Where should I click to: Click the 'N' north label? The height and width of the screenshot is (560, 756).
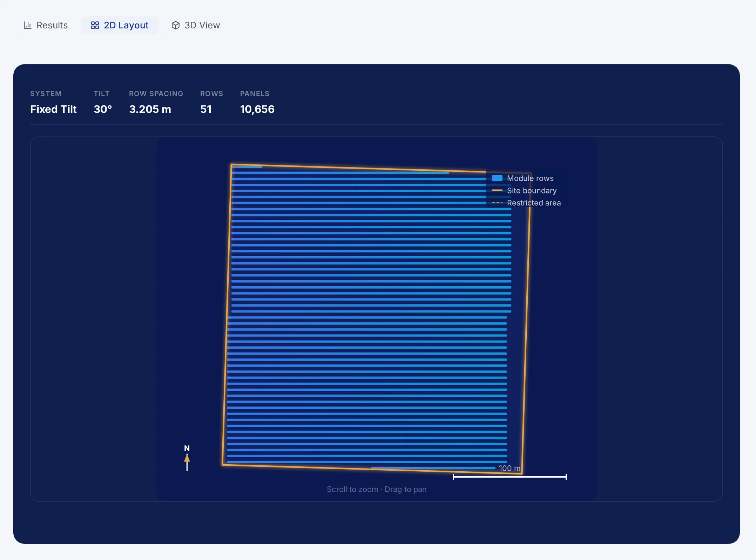(x=187, y=448)
